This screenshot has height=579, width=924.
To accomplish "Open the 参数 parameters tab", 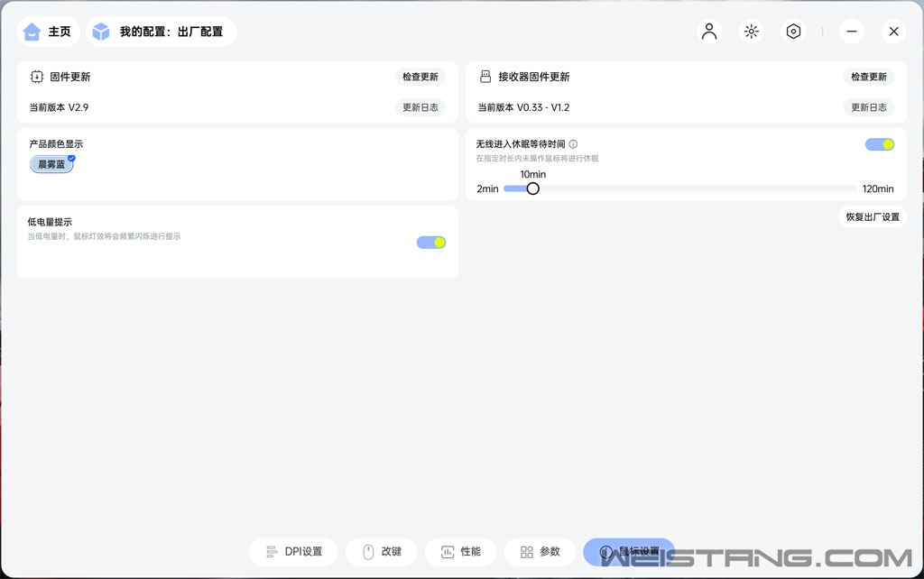I will 540,552.
